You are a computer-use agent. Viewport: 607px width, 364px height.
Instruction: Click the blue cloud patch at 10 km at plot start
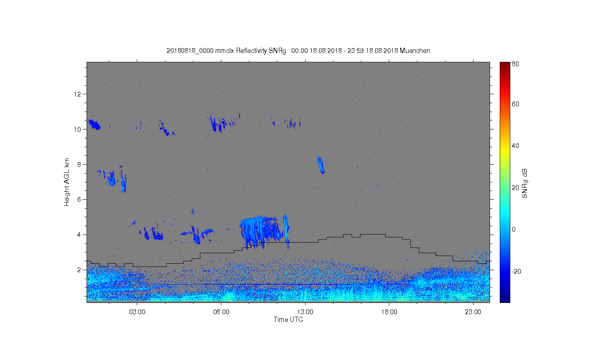coord(94,125)
